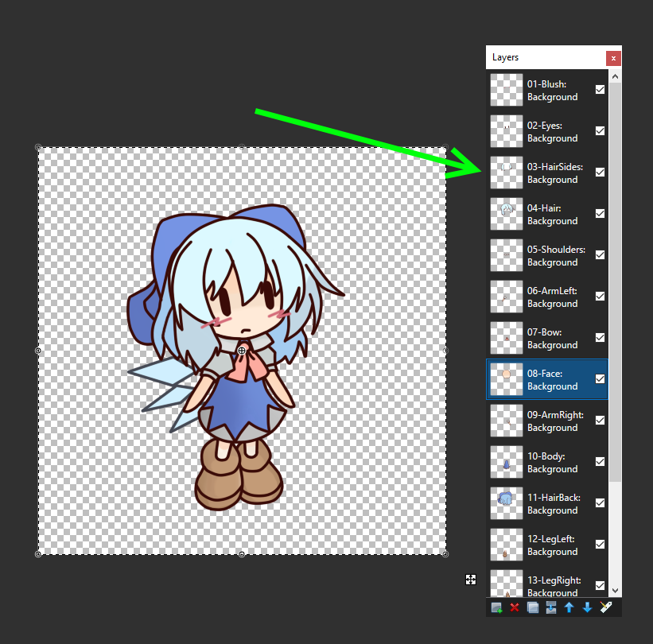Select the 02-Eyes layer thumbnail
Viewport: 653px width, 644px height.
point(507,131)
